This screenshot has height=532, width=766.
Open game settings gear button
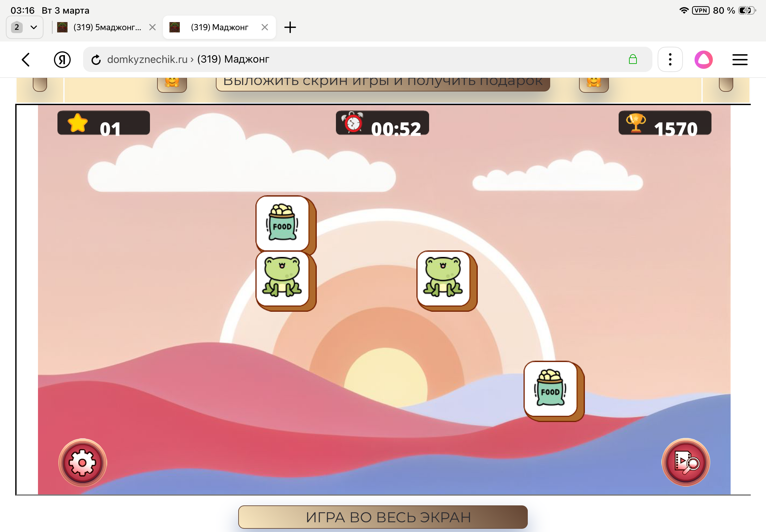tap(82, 462)
